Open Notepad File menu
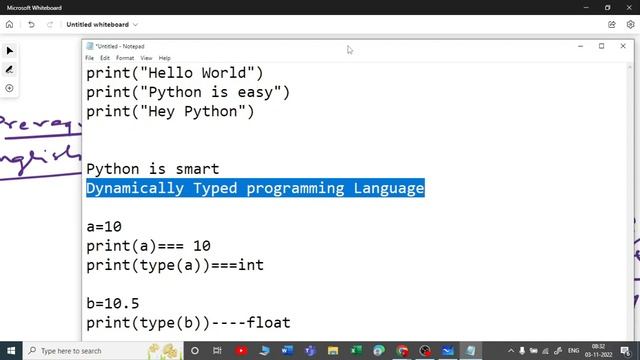This screenshot has width=640, height=360. [x=89, y=58]
